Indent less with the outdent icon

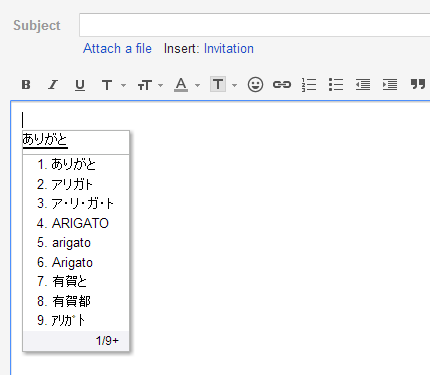point(363,85)
